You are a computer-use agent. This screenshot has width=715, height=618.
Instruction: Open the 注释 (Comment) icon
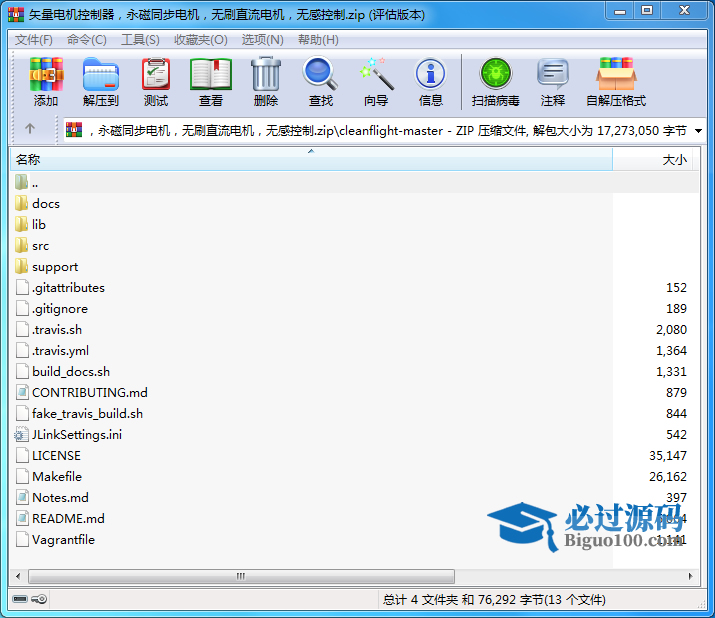click(553, 74)
